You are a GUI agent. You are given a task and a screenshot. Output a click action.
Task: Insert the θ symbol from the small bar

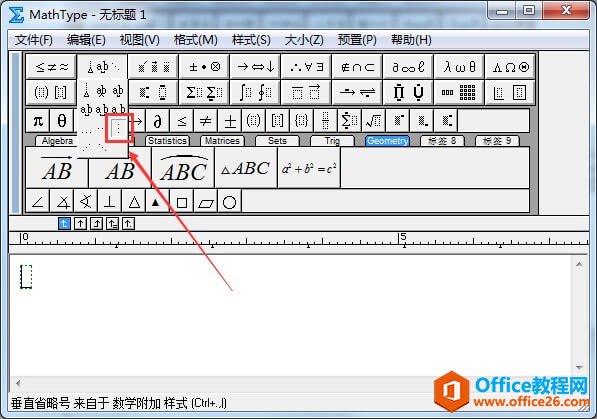[62, 121]
